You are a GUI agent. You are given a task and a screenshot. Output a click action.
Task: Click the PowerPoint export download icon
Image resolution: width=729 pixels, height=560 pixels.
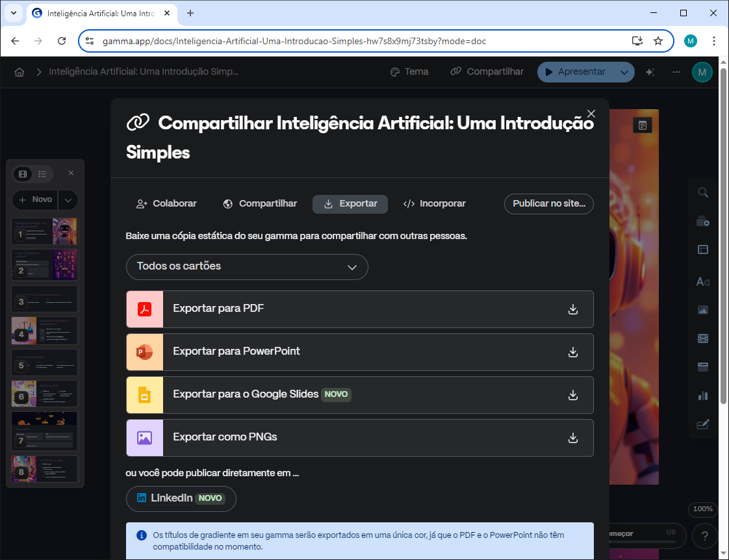[572, 352]
